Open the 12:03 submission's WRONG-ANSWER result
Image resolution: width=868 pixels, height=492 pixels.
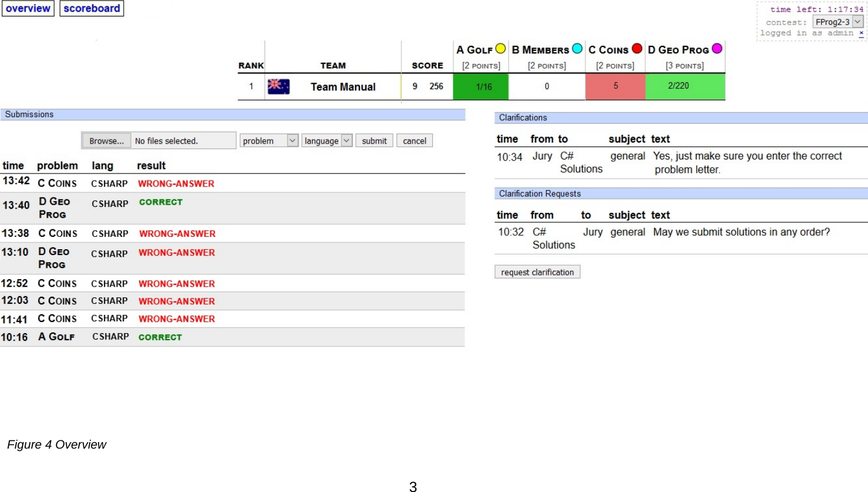177,301
